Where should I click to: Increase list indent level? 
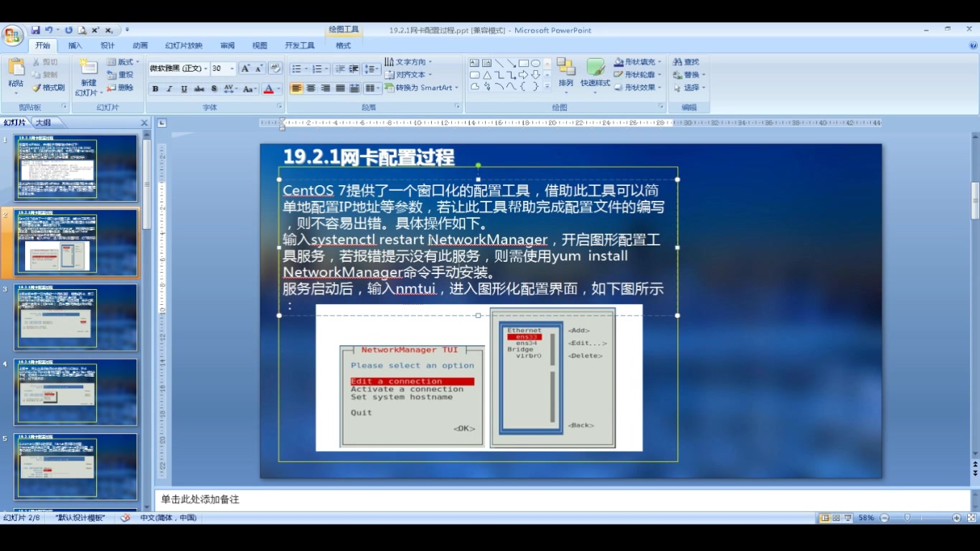[x=354, y=69]
